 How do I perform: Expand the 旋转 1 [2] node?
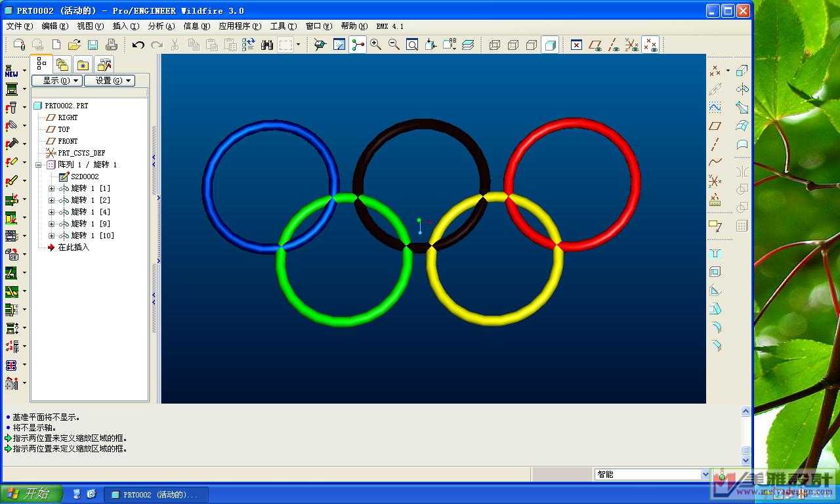(x=52, y=200)
